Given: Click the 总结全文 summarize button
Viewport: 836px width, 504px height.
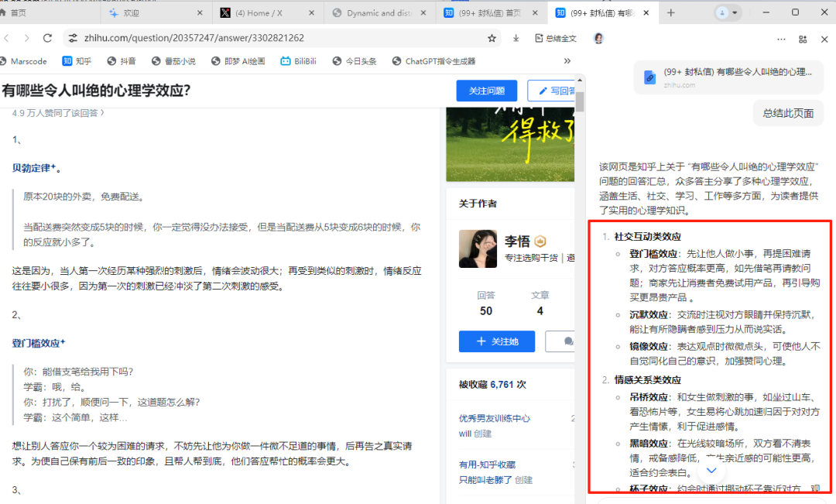Looking at the screenshot, I should pos(556,39).
